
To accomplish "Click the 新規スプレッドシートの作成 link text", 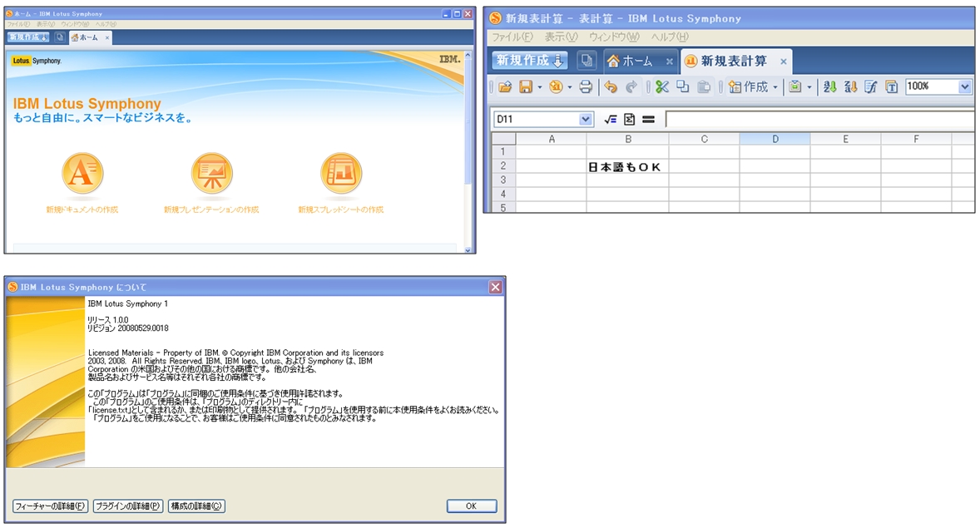I will click(340, 210).
